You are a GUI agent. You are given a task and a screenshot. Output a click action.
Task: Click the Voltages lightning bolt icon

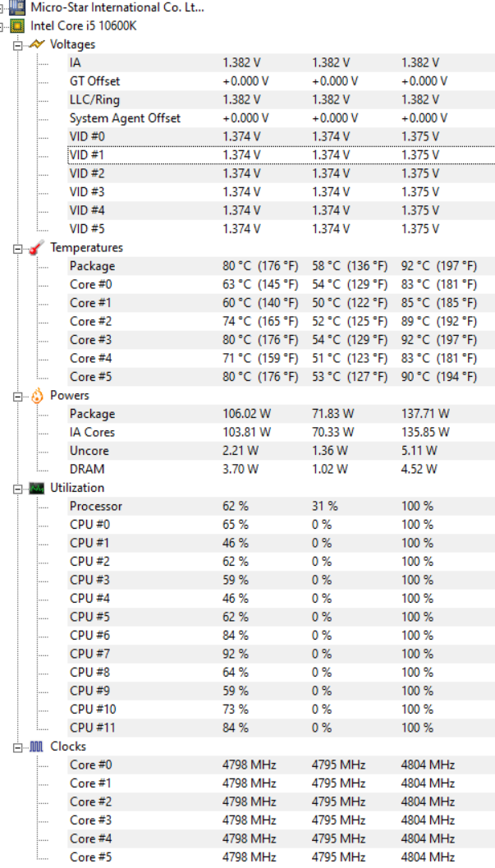tap(37, 44)
